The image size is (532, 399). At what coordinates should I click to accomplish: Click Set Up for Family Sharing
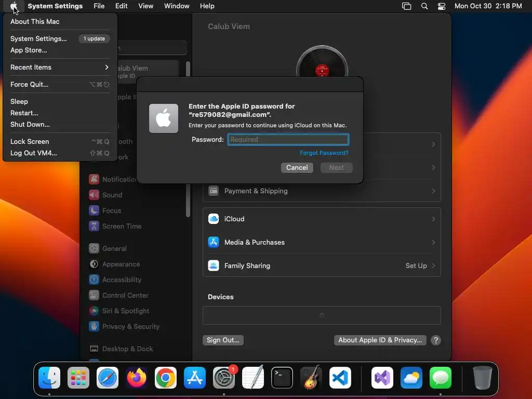tap(416, 265)
